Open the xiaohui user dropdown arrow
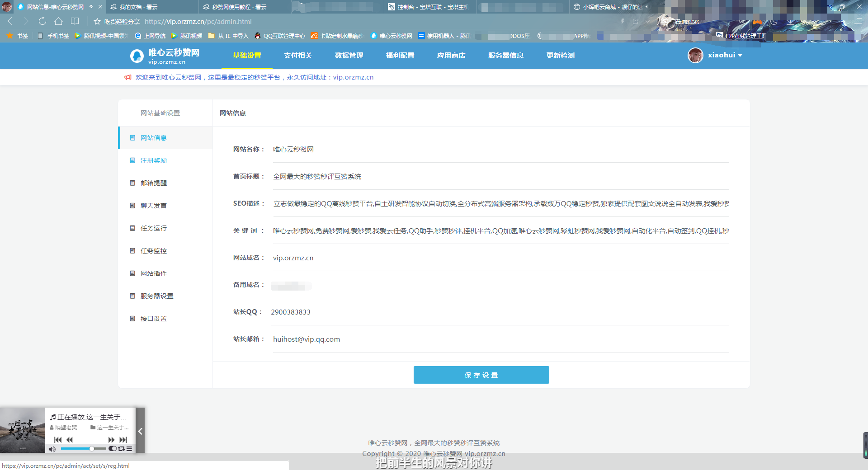 click(740, 56)
